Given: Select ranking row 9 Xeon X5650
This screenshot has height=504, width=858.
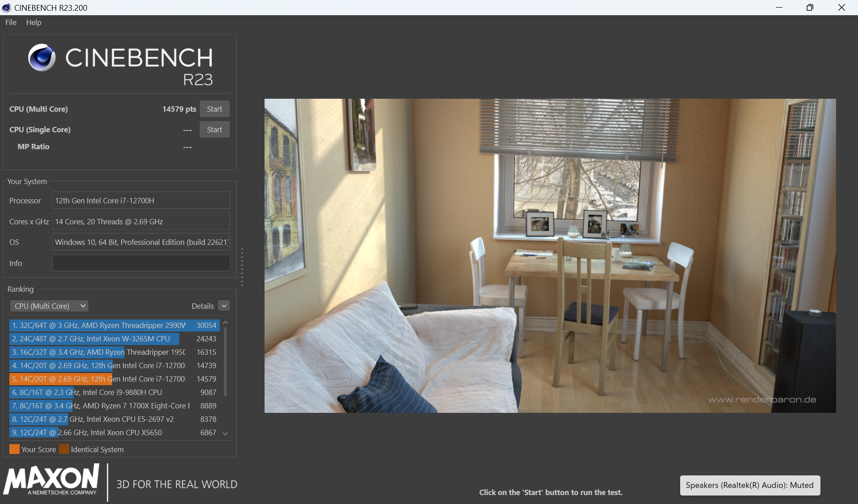Looking at the screenshot, I should [x=114, y=433].
